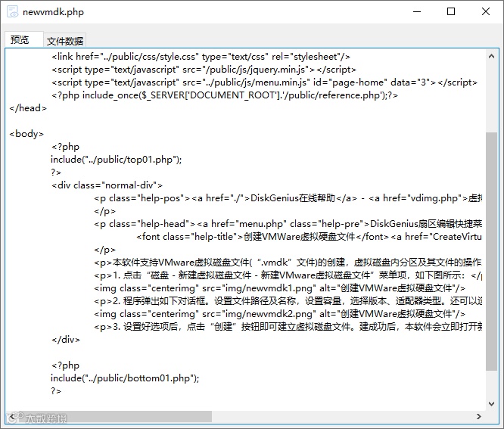Minimize the newvmdk.php window
Screen dimensions: 504x429
[x=417, y=12]
